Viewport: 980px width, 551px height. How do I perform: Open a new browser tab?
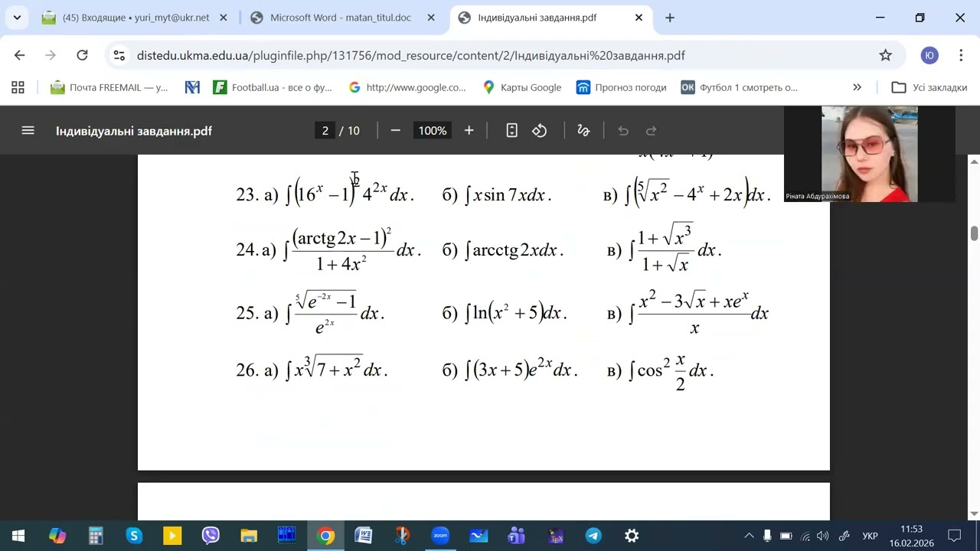click(670, 18)
